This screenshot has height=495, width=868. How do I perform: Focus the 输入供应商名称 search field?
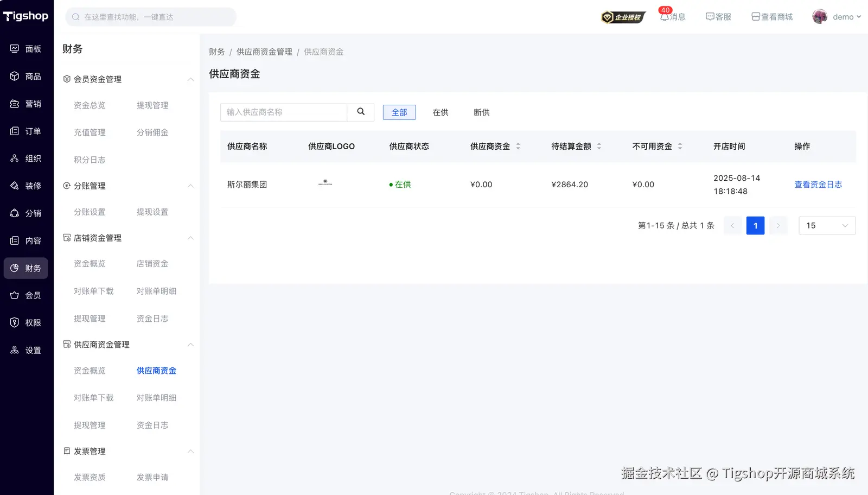point(284,112)
